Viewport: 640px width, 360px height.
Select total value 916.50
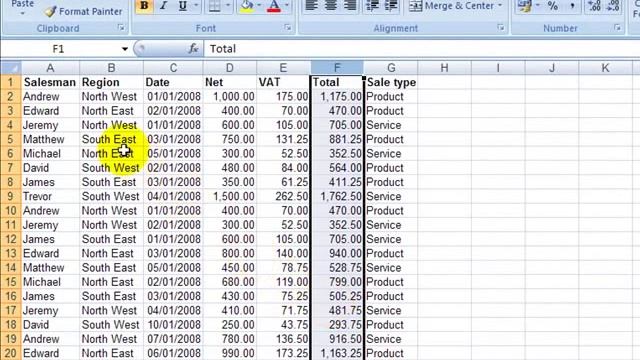[x=337, y=339]
